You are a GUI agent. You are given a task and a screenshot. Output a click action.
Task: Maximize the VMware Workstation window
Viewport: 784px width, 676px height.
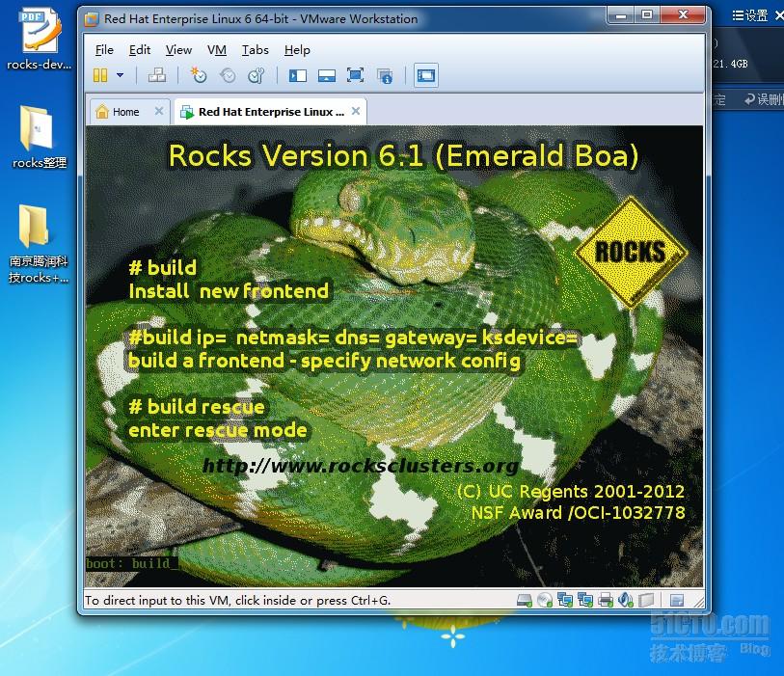pyautogui.click(x=647, y=15)
